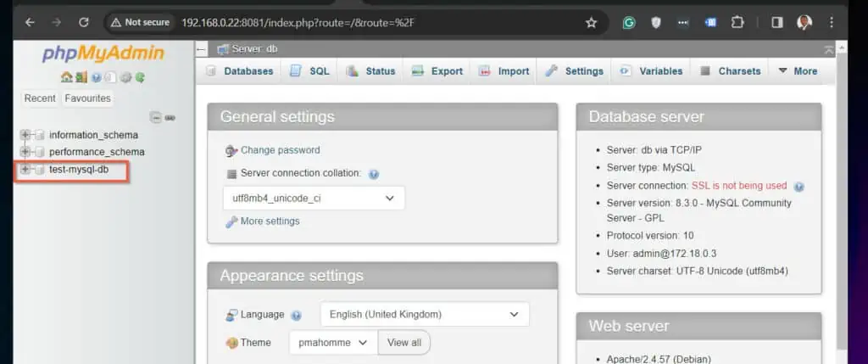Viewport: 868px width, 364px height.
Task: Open the Favourites tables button
Action: coord(87,98)
